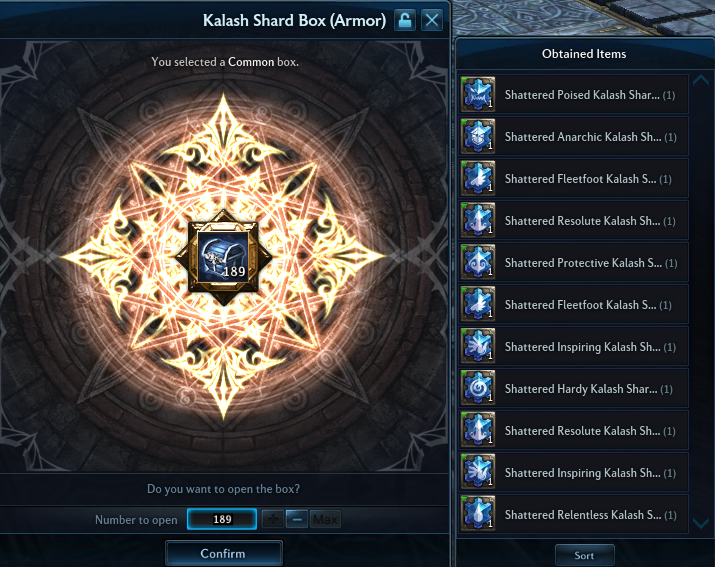Click the first Shattered Fleetfoot Kalash Shard icon

[x=478, y=178]
